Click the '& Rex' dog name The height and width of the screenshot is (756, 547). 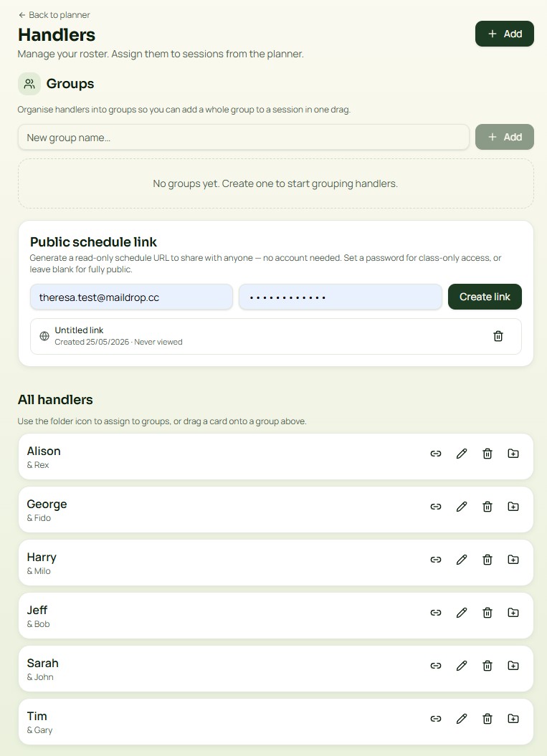[x=38, y=465]
